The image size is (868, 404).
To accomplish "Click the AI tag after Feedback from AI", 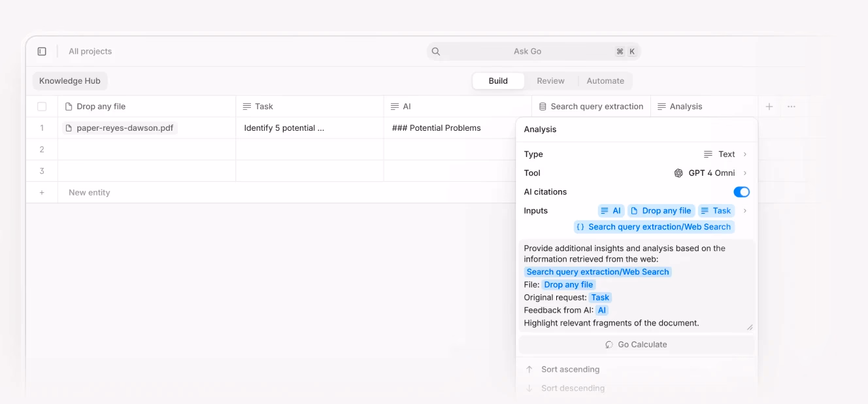I will coord(602,311).
